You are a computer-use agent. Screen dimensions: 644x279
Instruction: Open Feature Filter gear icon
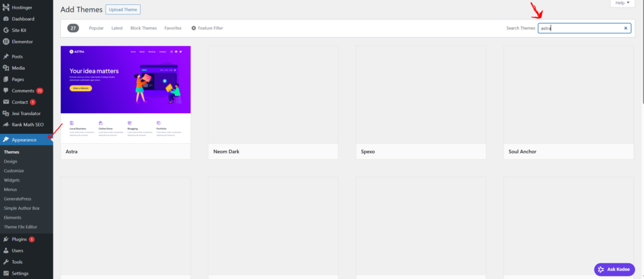coord(194,28)
